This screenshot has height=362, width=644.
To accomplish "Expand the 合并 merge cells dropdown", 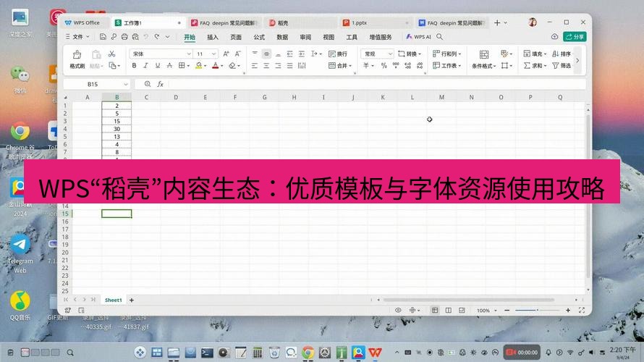I will pos(350,66).
